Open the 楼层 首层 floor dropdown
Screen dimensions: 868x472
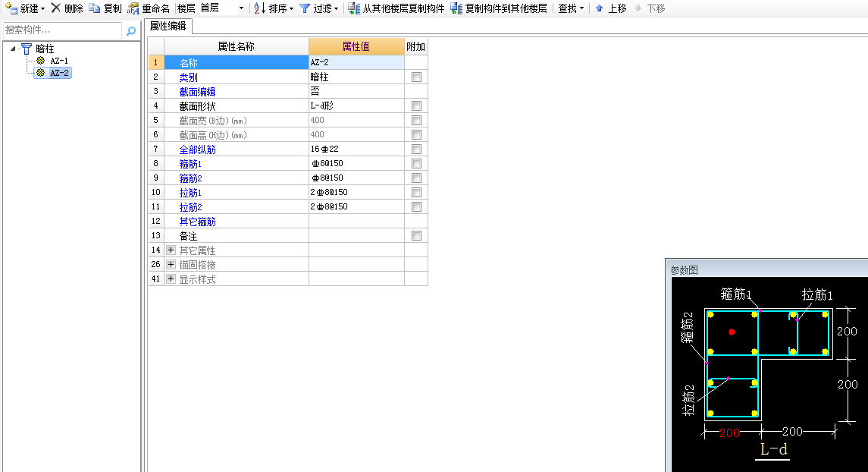point(241,8)
